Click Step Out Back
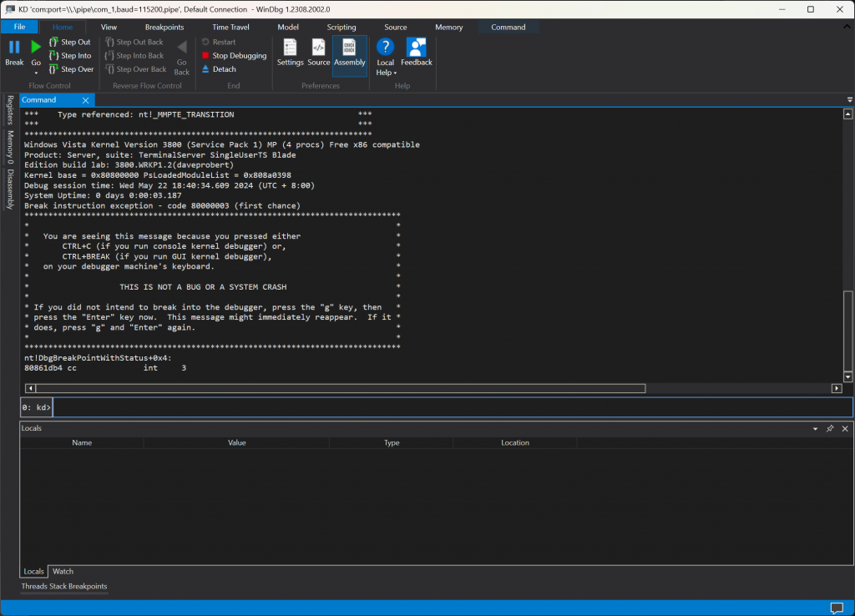Screen dimensions: 855x616 pos(134,42)
